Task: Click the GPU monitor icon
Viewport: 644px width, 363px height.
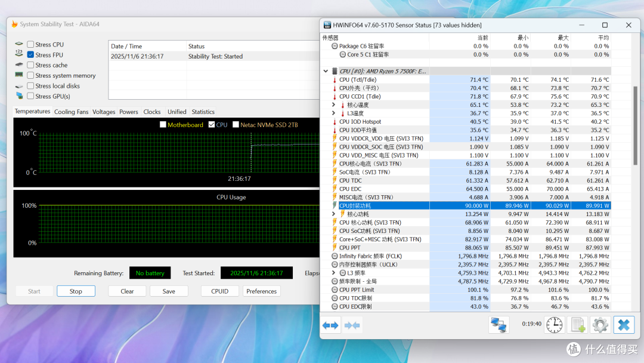Action: coord(19,96)
